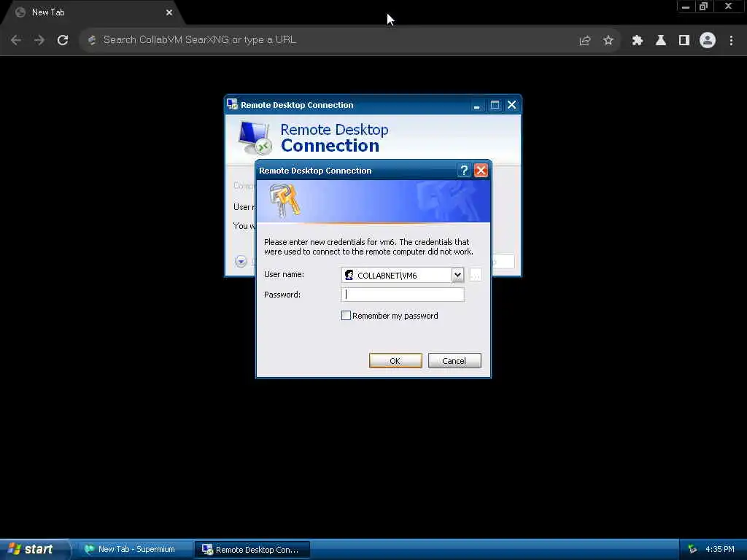The image size is (747, 560).
Task: Open the user profile avatar
Action: (x=708, y=41)
